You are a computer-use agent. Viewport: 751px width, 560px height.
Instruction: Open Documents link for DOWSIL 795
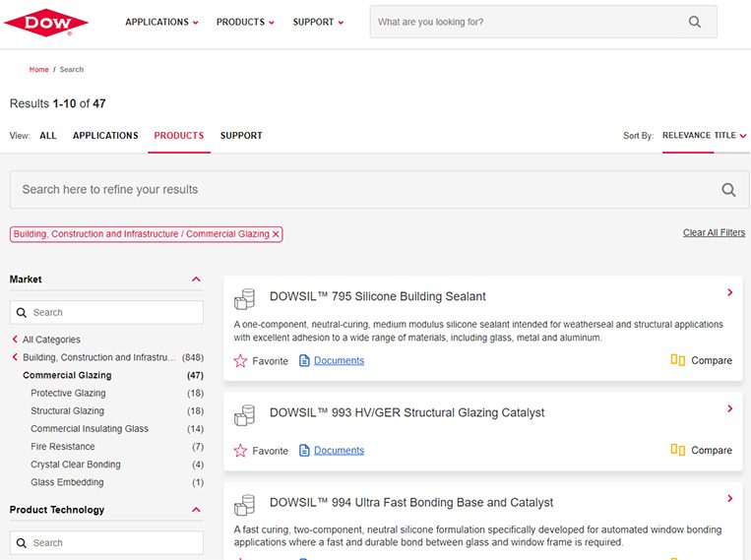tap(339, 361)
